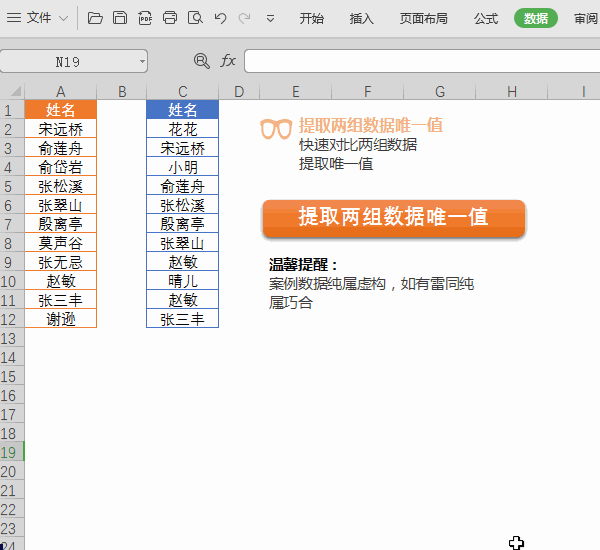Select cell containing 小明
The width and height of the screenshot is (600, 550).
pyautogui.click(x=183, y=167)
